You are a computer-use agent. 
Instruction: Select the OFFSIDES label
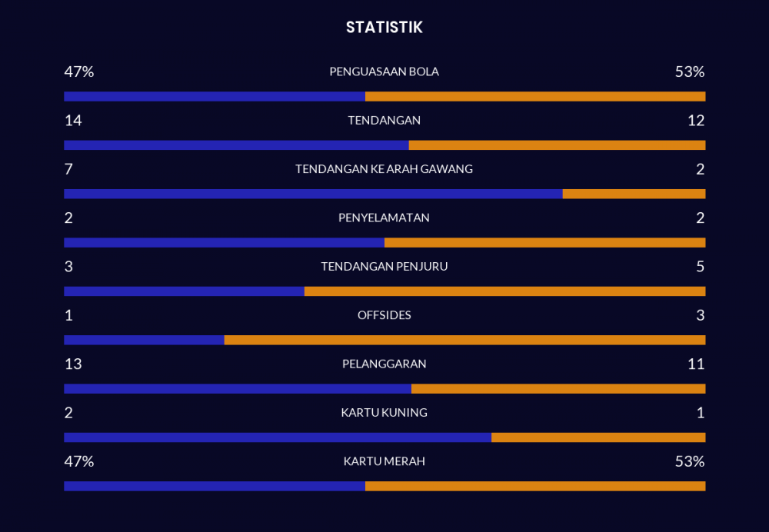(384, 315)
